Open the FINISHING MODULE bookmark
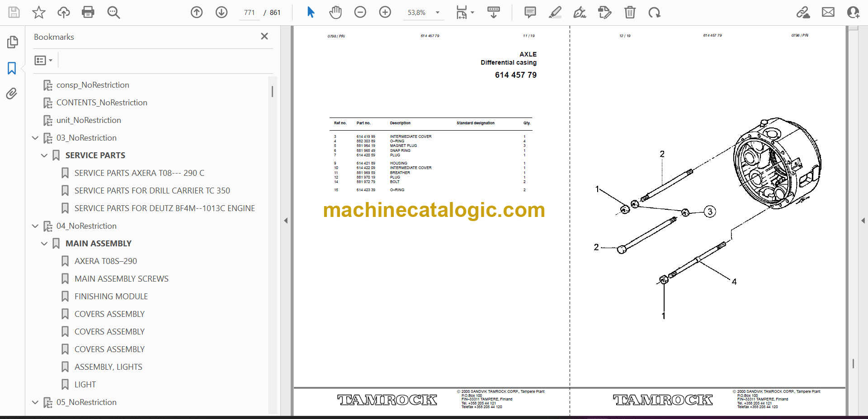Screen dimensions: 868x419 coord(111,297)
